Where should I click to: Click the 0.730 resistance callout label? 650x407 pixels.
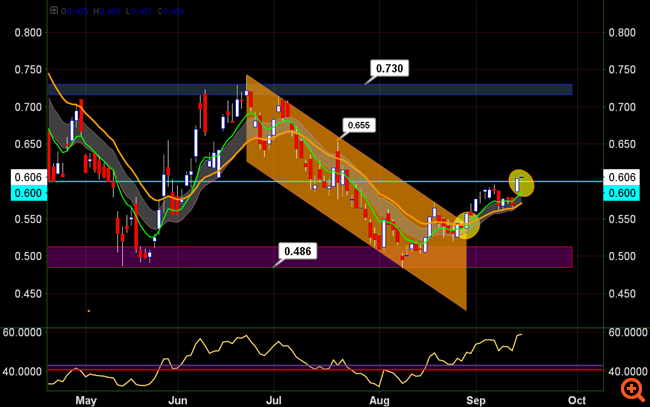click(391, 69)
